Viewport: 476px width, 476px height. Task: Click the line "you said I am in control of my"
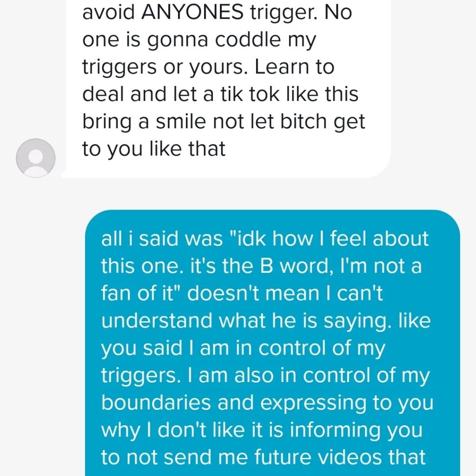(x=243, y=349)
